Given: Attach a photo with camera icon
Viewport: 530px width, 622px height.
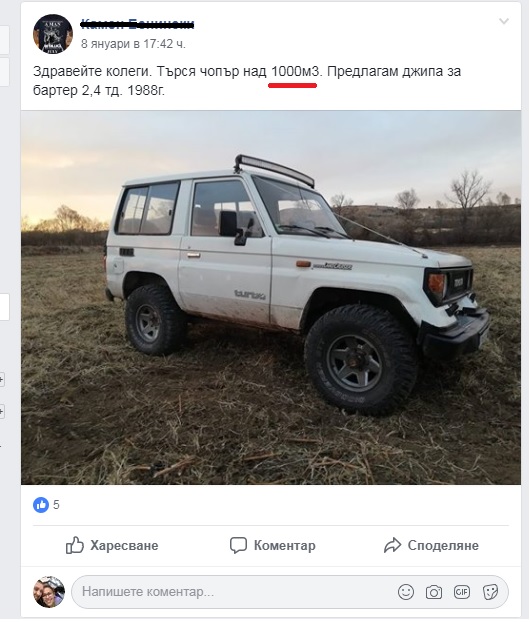Looking at the screenshot, I should pos(434,592).
